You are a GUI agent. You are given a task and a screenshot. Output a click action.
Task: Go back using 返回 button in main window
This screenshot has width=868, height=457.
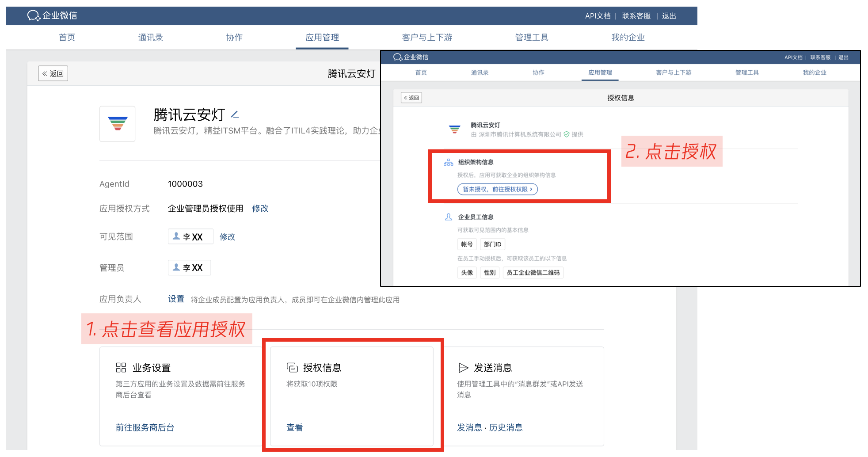tap(53, 73)
